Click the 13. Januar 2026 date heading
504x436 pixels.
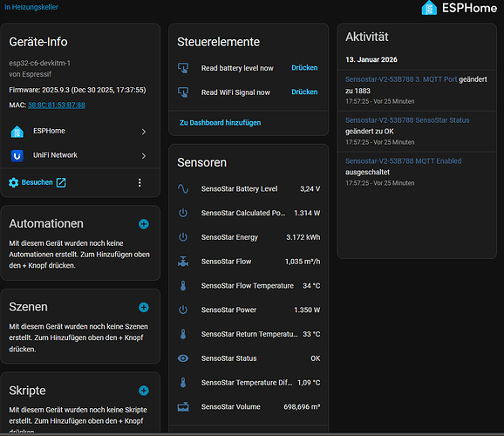tap(371, 59)
